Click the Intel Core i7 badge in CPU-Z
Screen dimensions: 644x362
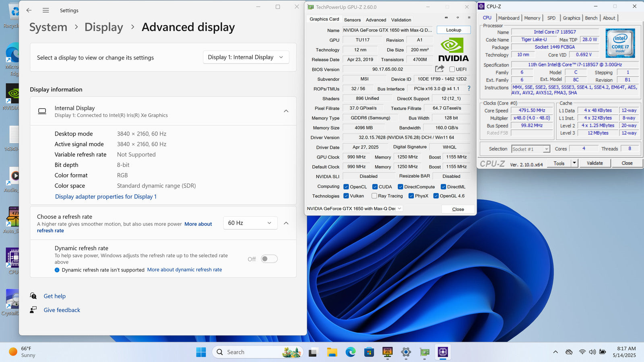pyautogui.click(x=620, y=43)
